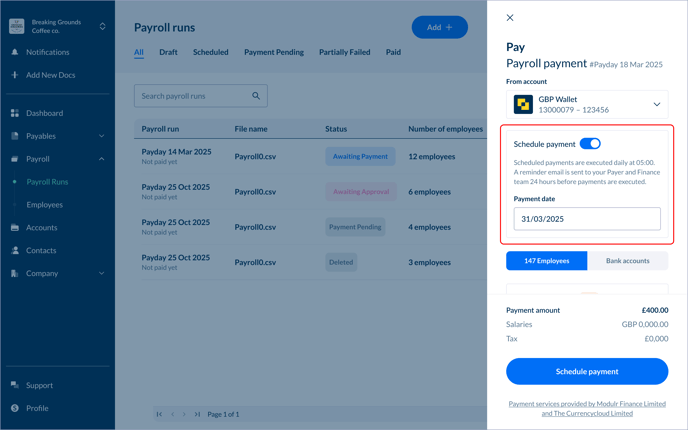This screenshot has width=688, height=430.
Task: Select the 147 Employees tab
Action: tap(546, 261)
